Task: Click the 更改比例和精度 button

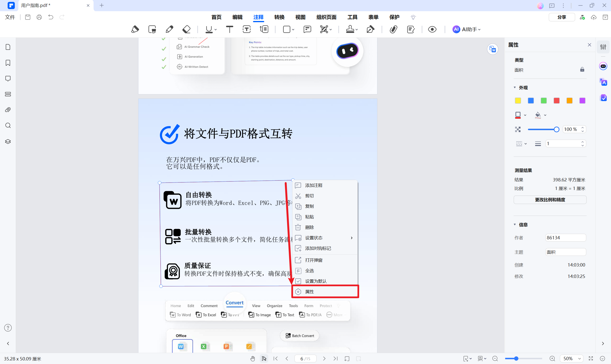Action: click(550, 200)
